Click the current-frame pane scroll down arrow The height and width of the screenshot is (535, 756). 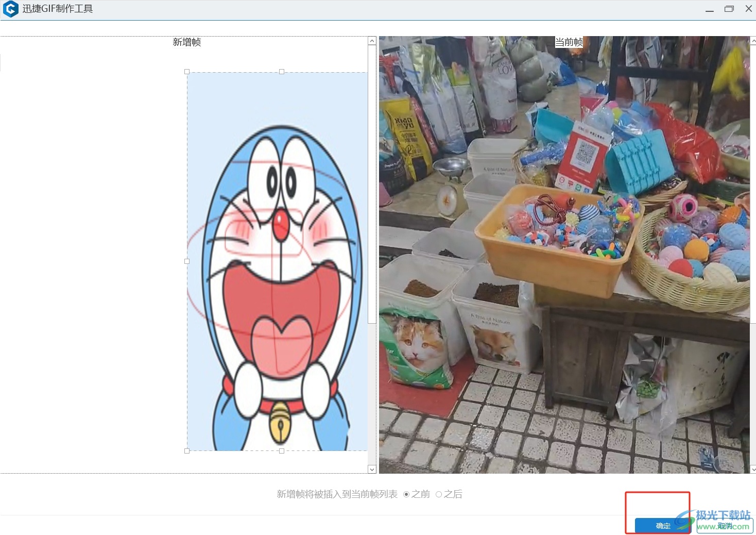[x=753, y=469]
